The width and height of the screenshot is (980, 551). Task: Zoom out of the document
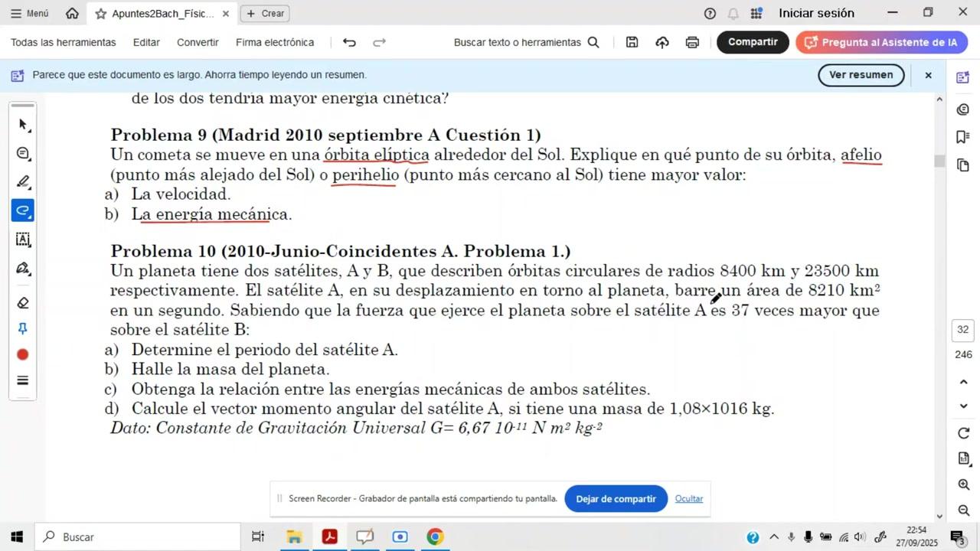click(964, 510)
